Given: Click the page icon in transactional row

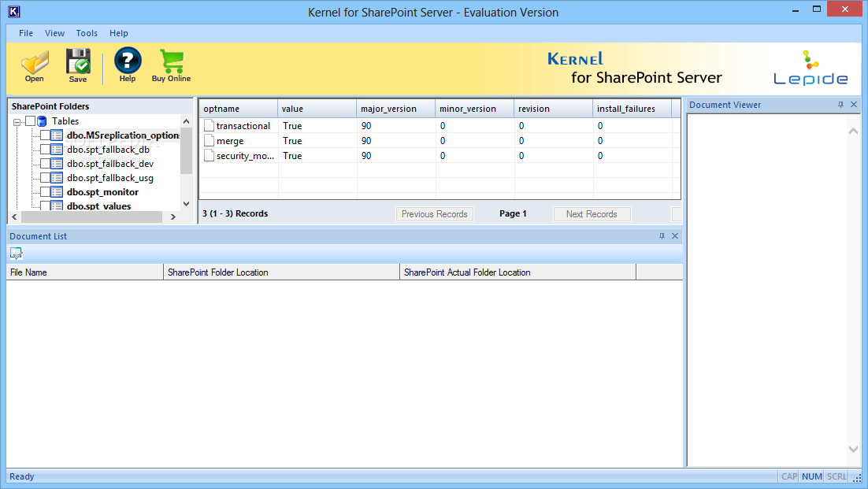Looking at the screenshot, I should click(x=209, y=125).
